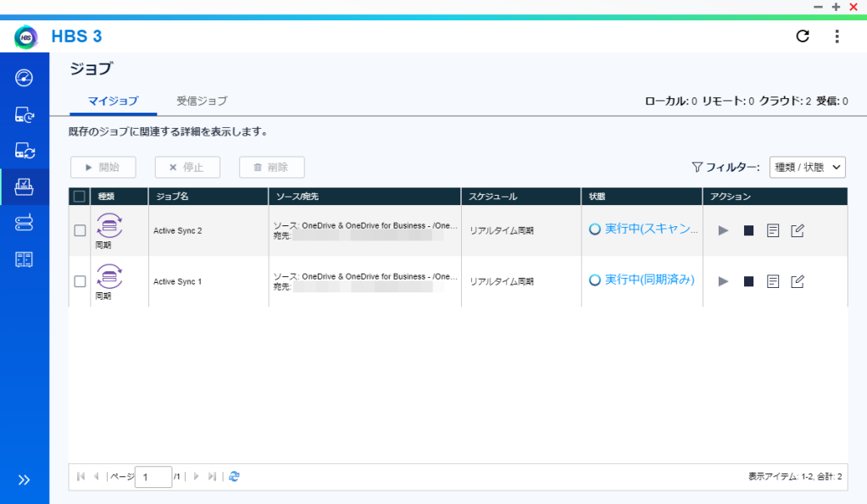The height and width of the screenshot is (504, 867).
Task: Toggle the select-all checkbox in table header
Action: point(80,197)
